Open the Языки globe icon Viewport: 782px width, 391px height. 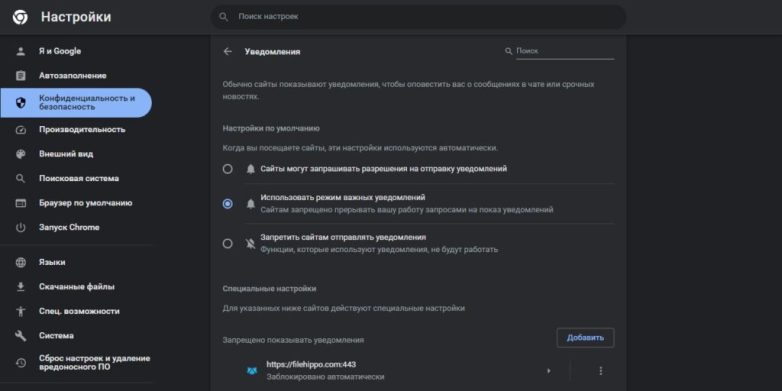point(20,262)
